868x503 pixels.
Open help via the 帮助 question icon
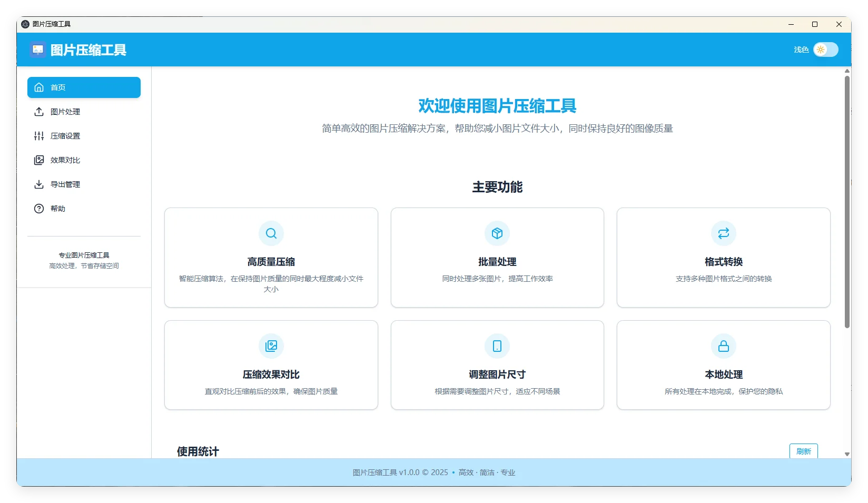[38, 209]
